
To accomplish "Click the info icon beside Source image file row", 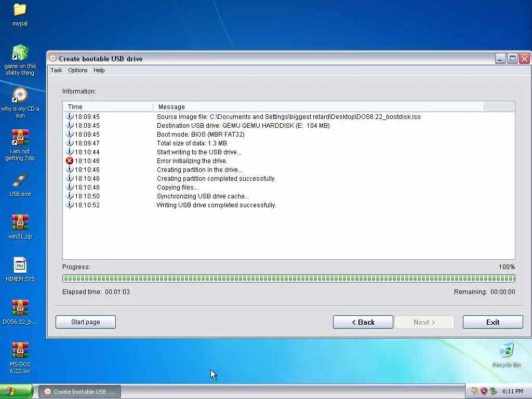I will (70, 117).
